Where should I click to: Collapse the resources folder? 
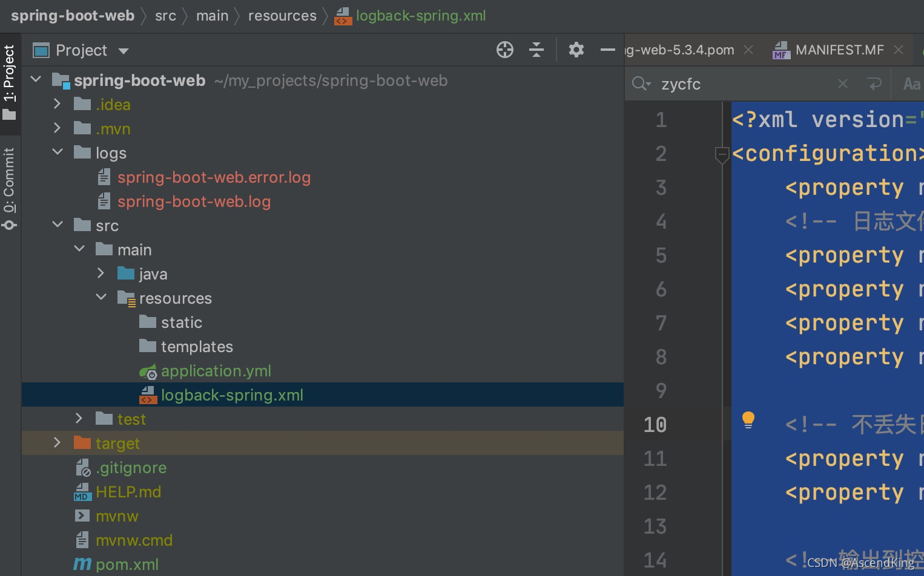point(101,297)
